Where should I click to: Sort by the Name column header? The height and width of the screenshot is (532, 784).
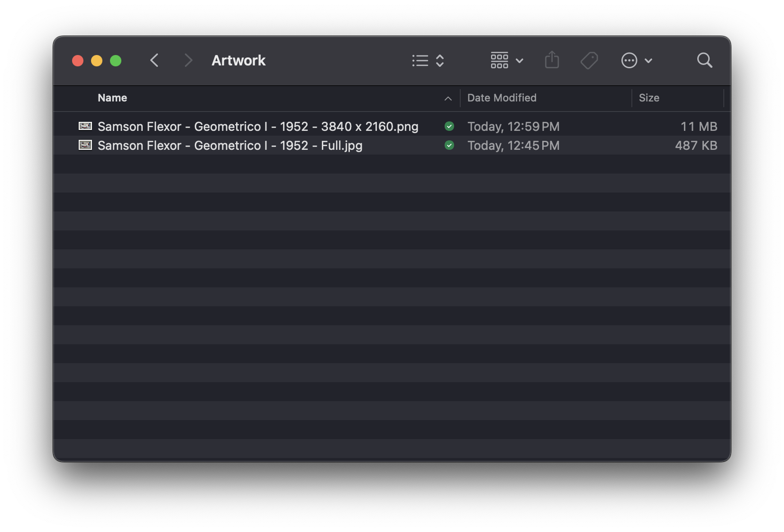112,98
